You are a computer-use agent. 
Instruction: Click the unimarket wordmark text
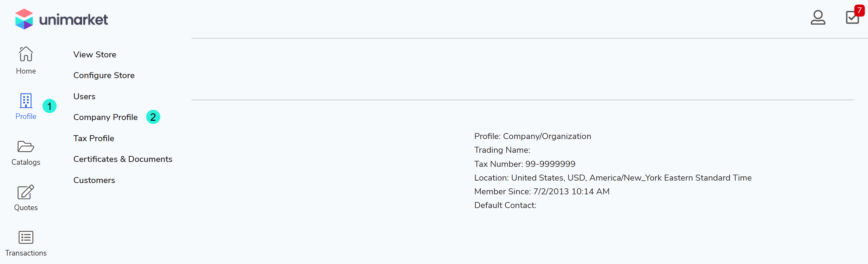pyautogui.click(x=73, y=20)
